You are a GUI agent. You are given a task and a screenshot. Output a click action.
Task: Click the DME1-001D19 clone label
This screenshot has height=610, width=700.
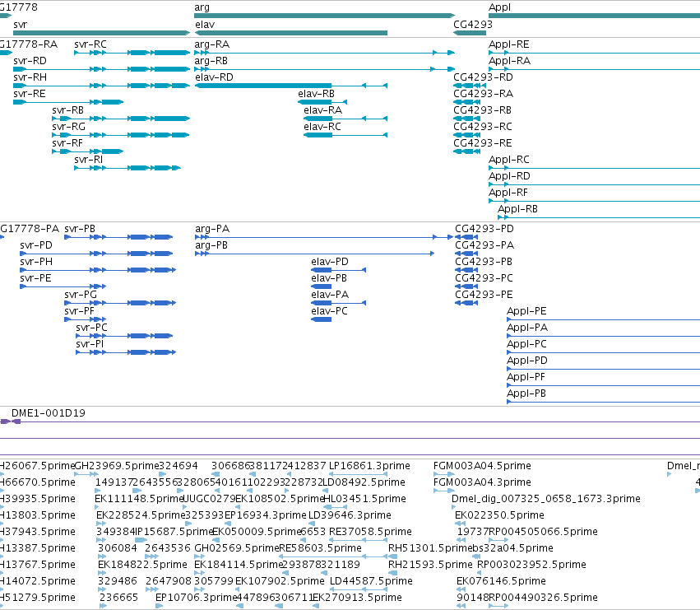49,413
